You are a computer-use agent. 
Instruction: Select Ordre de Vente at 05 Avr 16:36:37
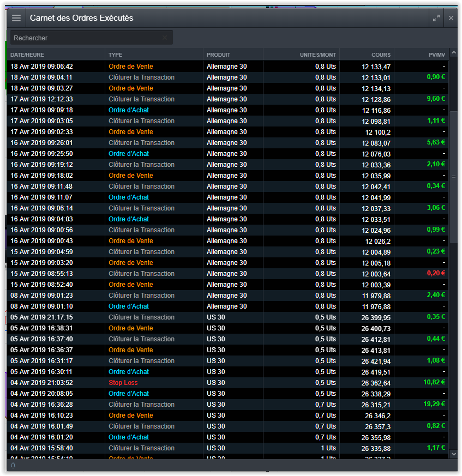tap(130, 350)
